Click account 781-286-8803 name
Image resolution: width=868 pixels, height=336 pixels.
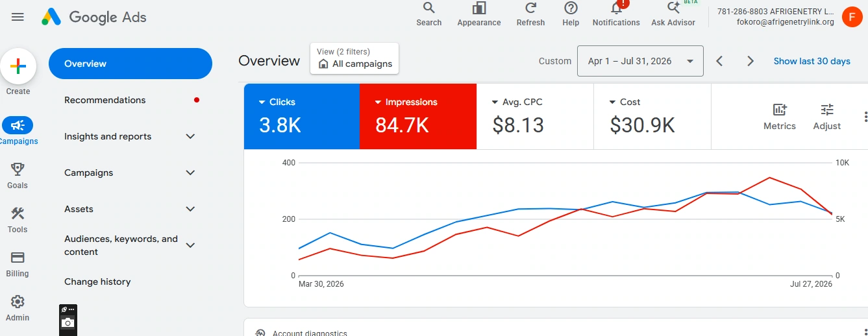775,12
